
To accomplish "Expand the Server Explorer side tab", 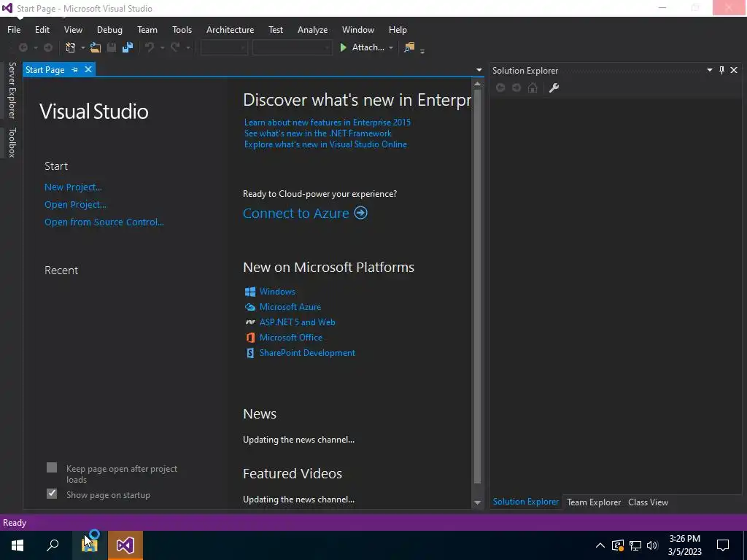I will click(12, 90).
